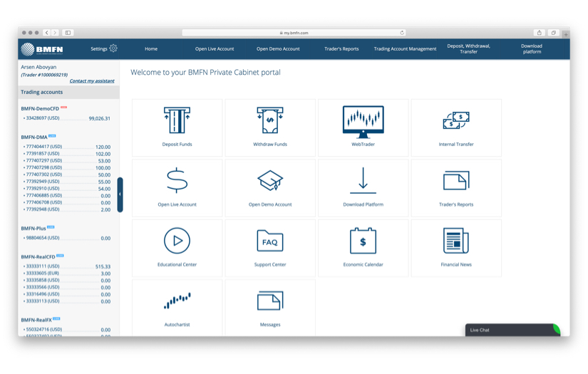Click the BMFN-Plus group heading
The width and height of the screenshot is (588, 374).
pyautogui.click(x=33, y=228)
